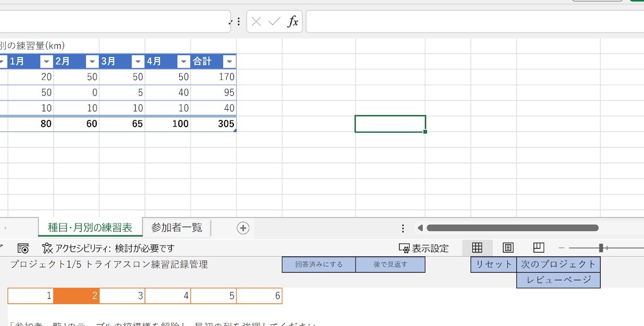Click the three-dot formula bar resize handle
The image size is (644, 326).
click(238, 21)
